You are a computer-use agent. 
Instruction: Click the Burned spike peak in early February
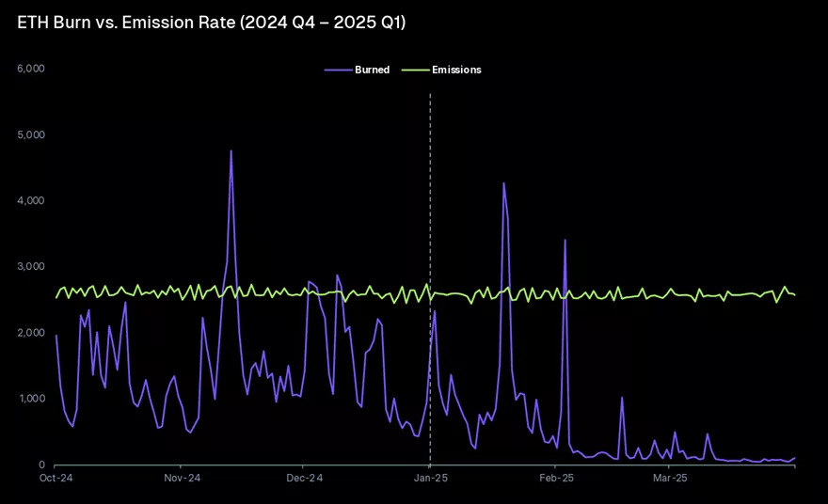tap(565, 240)
